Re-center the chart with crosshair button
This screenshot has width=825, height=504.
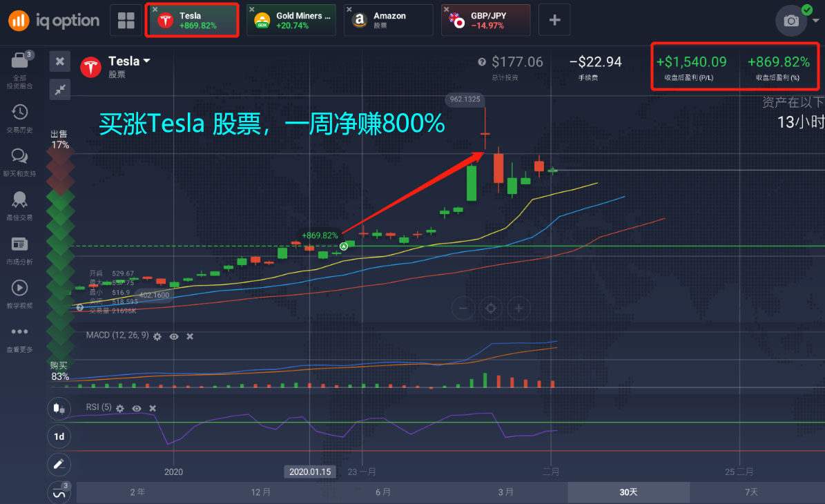click(x=490, y=309)
